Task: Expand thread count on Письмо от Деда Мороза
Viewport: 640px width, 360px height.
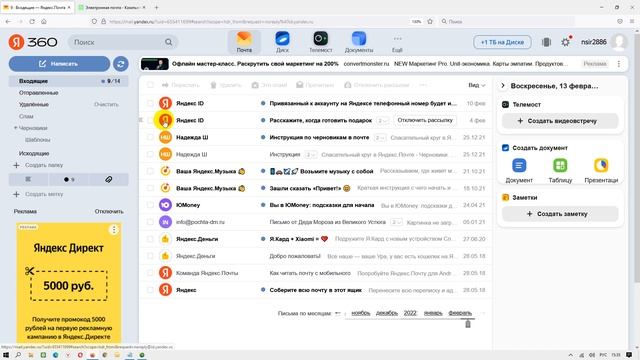Action: (x=396, y=222)
